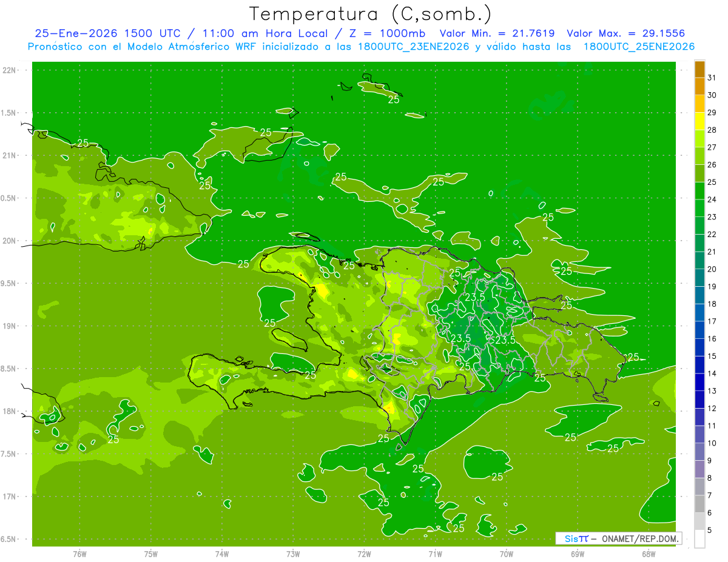Screen dimensions: 728x562
Task: Click the color bar value 21
Action: [x=712, y=252]
